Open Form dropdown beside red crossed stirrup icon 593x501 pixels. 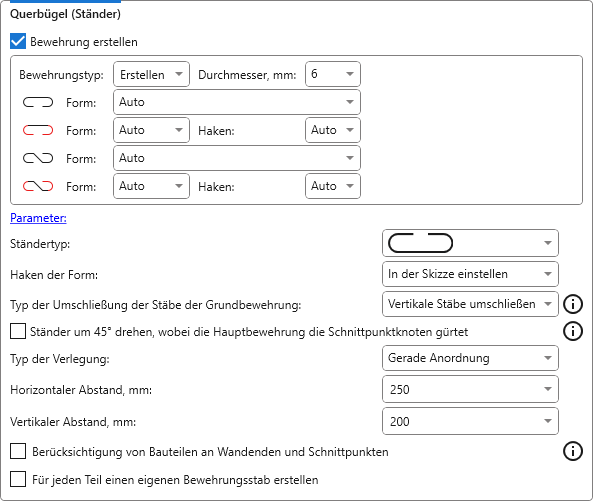pyautogui.click(x=151, y=186)
